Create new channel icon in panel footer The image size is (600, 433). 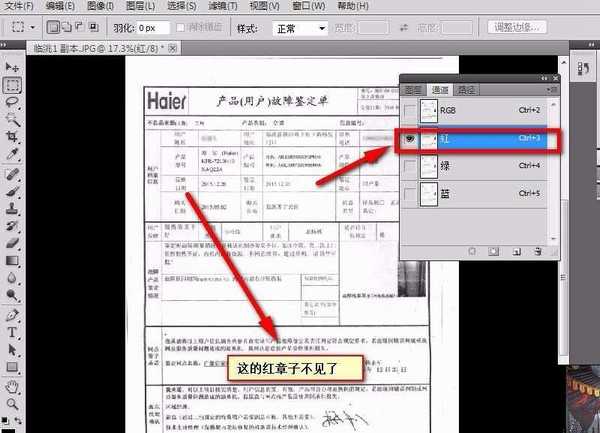[517, 251]
